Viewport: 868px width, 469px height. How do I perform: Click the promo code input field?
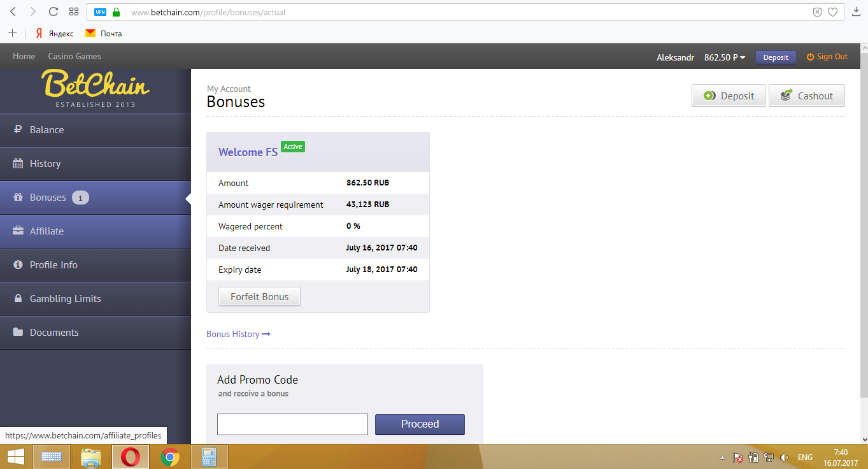click(292, 424)
